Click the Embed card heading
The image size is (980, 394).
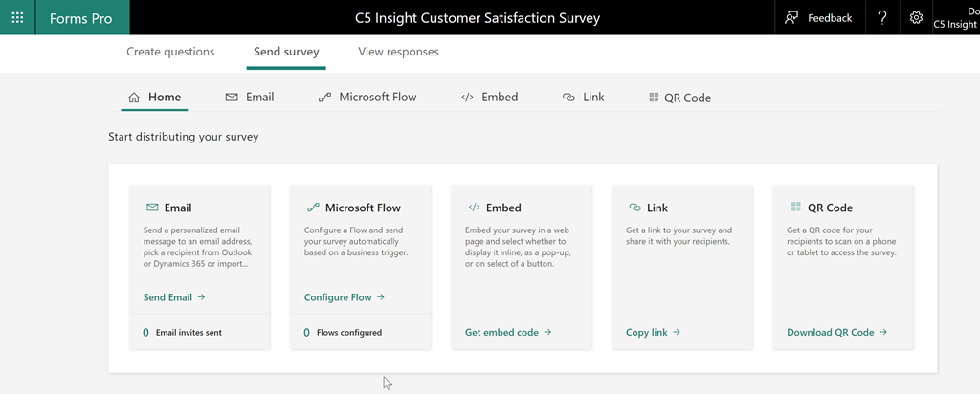503,208
